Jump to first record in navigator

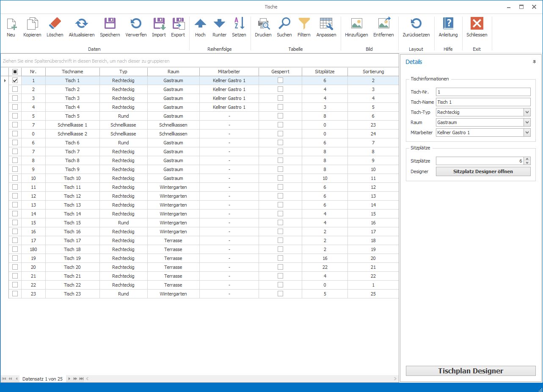click(x=4, y=379)
